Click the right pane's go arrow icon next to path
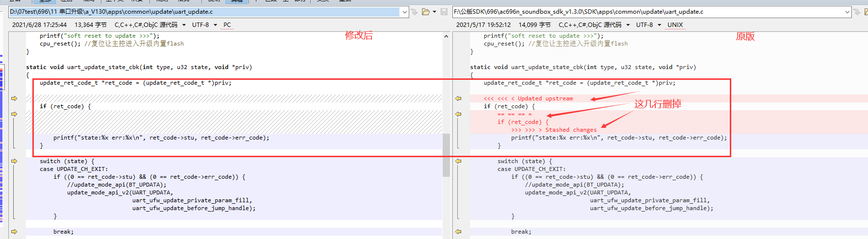This screenshot has width=868, height=239. point(857,12)
